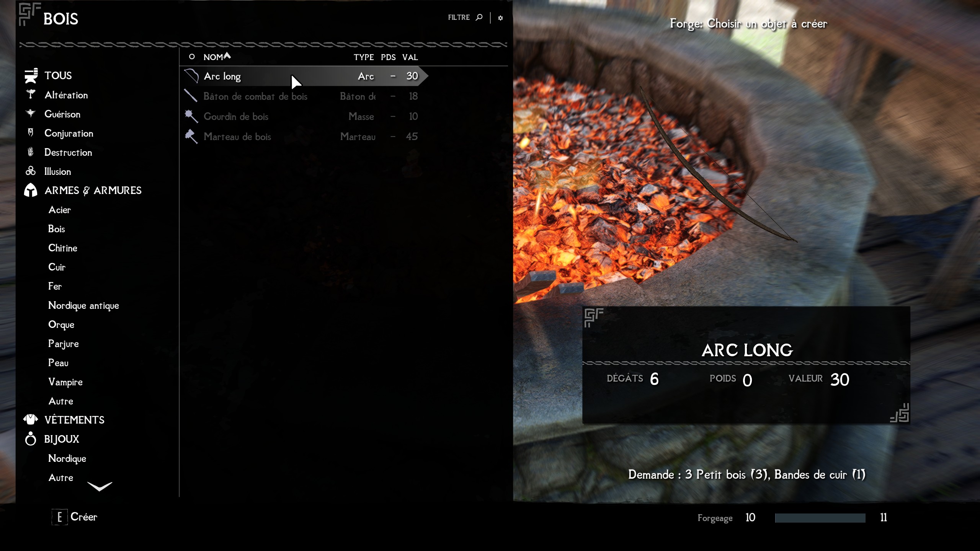Screen dimensions: 980x551
Task: Select the Acier subcategory
Action: [x=60, y=210]
